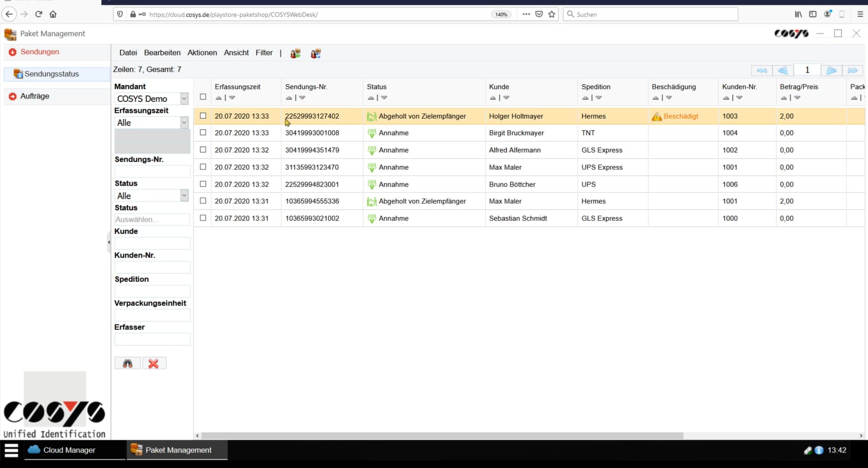Open the Aktionen menu

click(202, 53)
